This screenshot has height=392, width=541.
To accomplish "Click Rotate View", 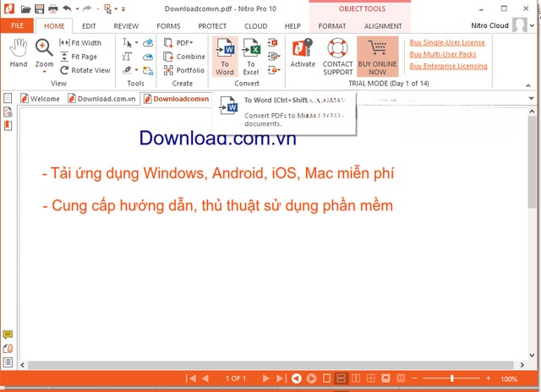I will click(x=85, y=70).
